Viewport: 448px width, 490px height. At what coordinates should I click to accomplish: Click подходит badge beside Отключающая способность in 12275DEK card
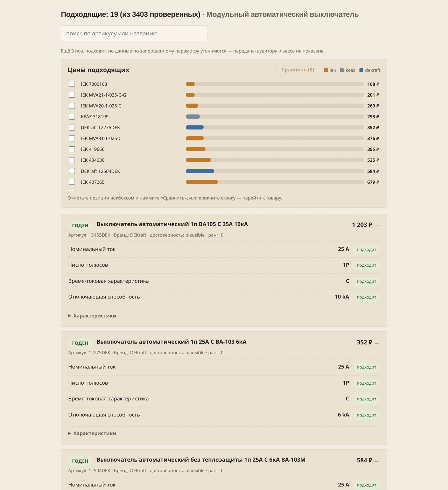[366, 415]
